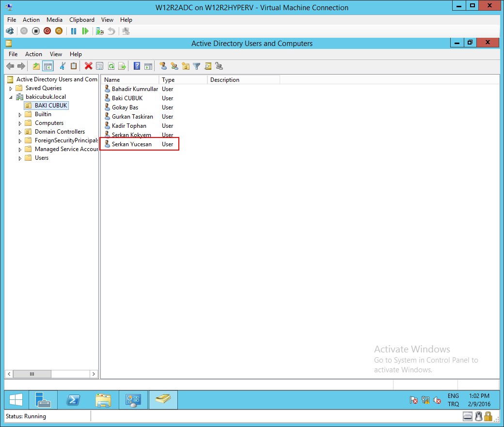Open the filter options funnel icon
The width and height of the screenshot is (504, 427).
click(197, 66)
